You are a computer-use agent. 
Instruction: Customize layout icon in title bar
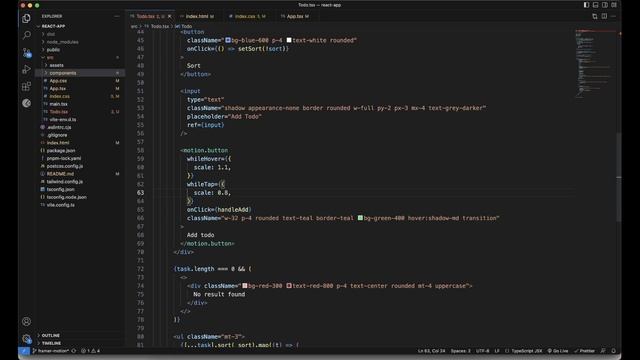(614, 5)
